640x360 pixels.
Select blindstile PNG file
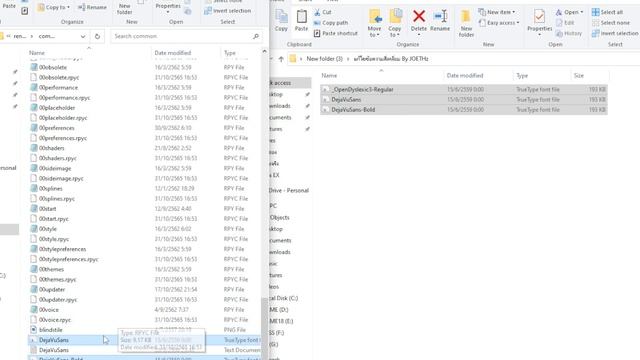coord(144,330)
